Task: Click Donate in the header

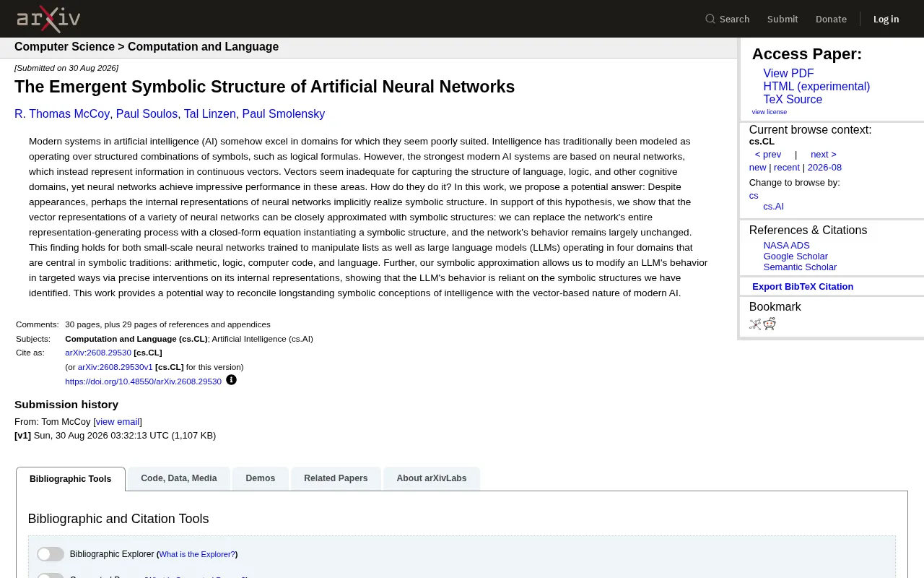Action: (831, 19)
